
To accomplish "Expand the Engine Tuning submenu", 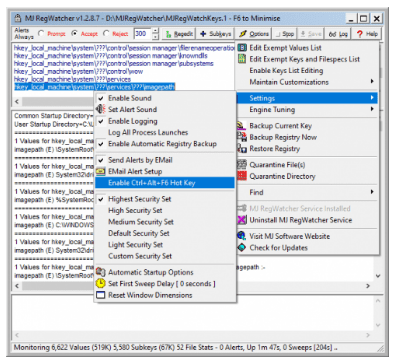I will [x=307, y=109].
